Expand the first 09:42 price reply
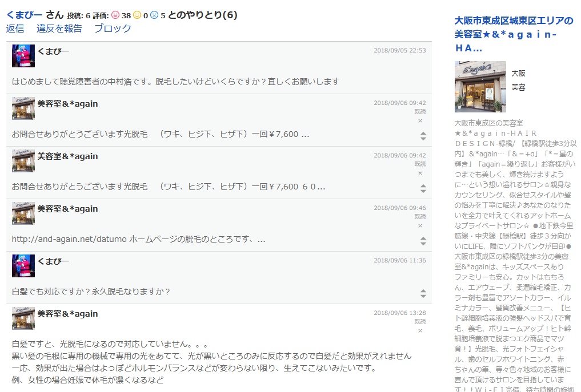The width and height of the screenshot is (581, 392). pos(423,136)
